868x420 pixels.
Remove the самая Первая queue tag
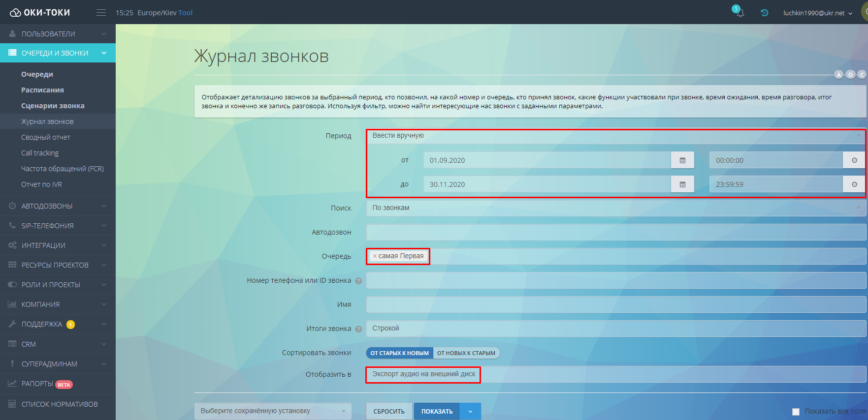tap(375, 256)
